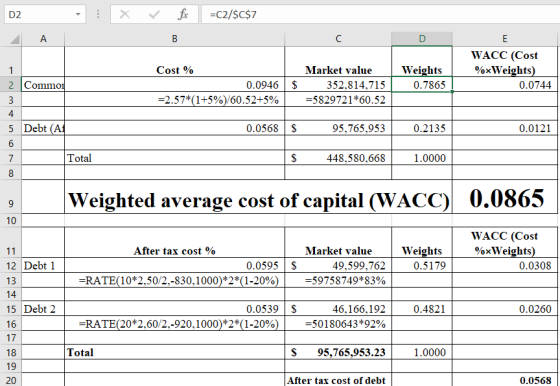Click formula text =50180643*92%
The image size is (560, 386).
click(x=345, y=324)
